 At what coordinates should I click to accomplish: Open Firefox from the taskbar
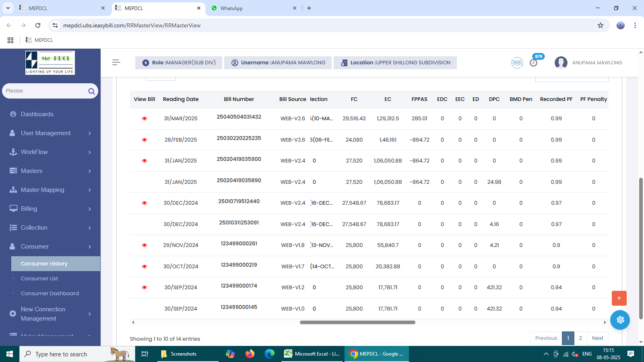tap(250, 354)
